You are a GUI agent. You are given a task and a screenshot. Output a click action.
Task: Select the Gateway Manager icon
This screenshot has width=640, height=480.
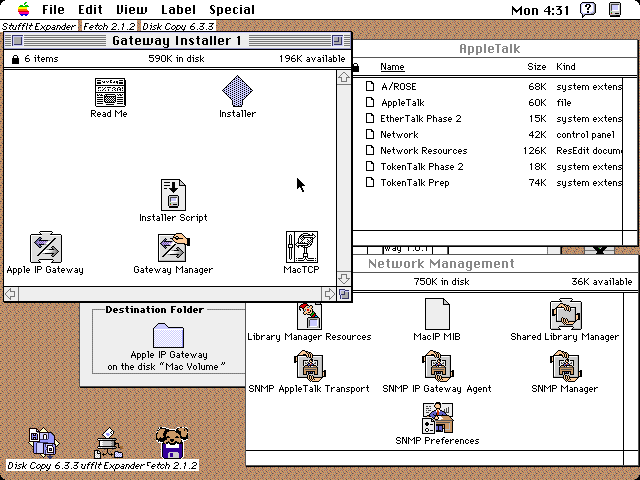click(174, 247)
